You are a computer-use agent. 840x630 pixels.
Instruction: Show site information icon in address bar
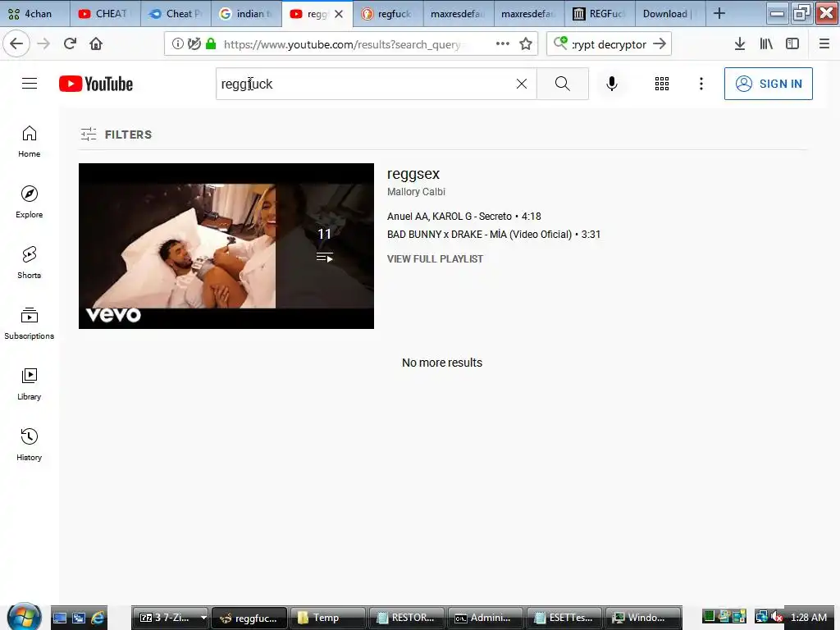177,44
